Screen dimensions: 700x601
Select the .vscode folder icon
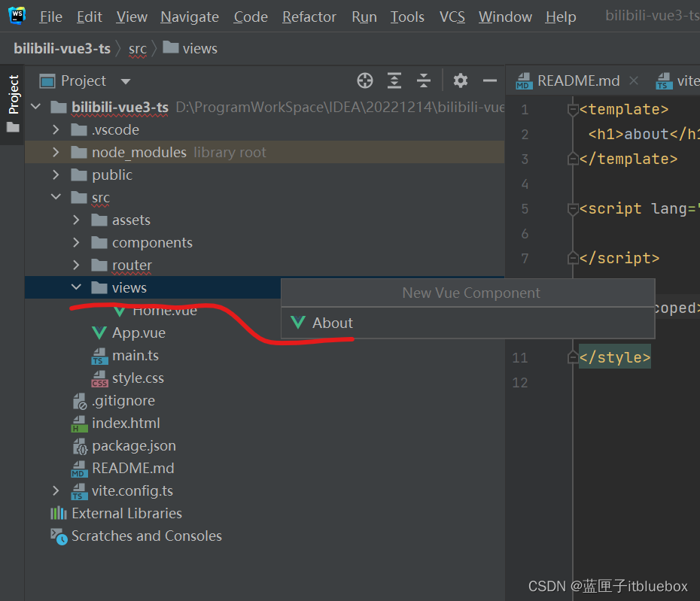(79, 130)
